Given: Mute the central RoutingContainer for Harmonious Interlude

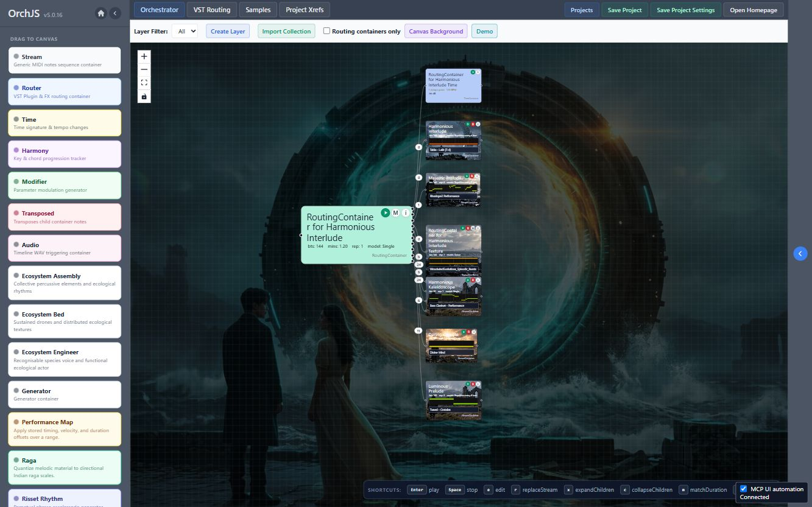Looking at the screenshot, I should (395, 212).
